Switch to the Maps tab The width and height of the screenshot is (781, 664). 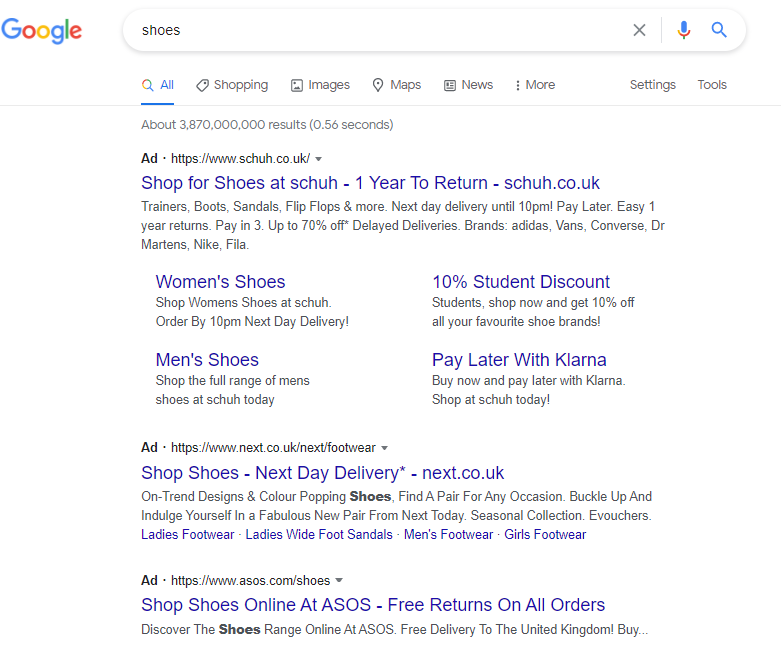click(396, 85)
